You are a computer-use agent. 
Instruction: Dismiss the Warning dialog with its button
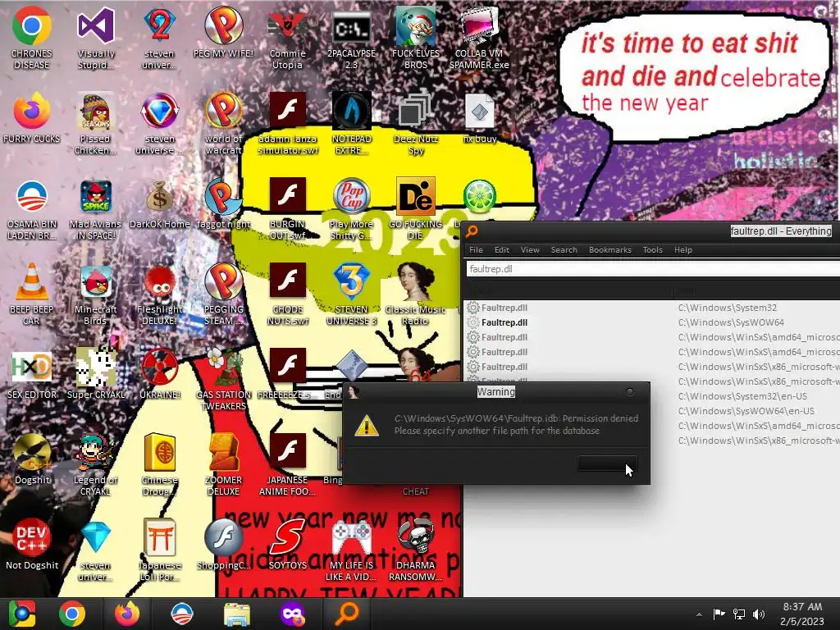pyautogui.click(x=608, y=464)
